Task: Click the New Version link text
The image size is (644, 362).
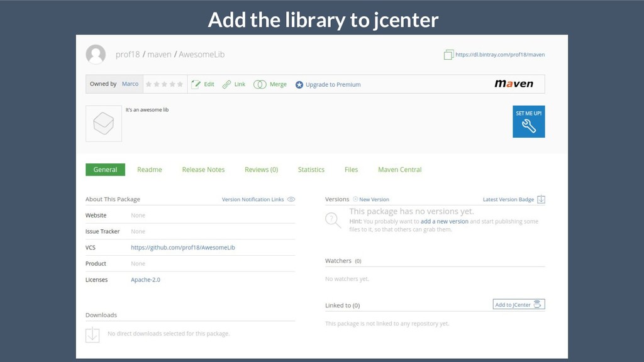Action: point(374,199)
